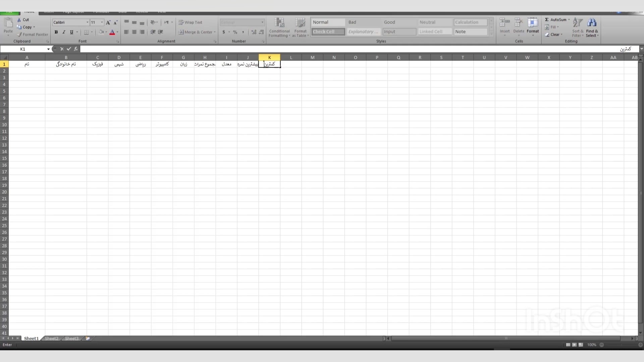Apply comma style format
This screenshot has width=644, height=362.
tap(243, 32)
